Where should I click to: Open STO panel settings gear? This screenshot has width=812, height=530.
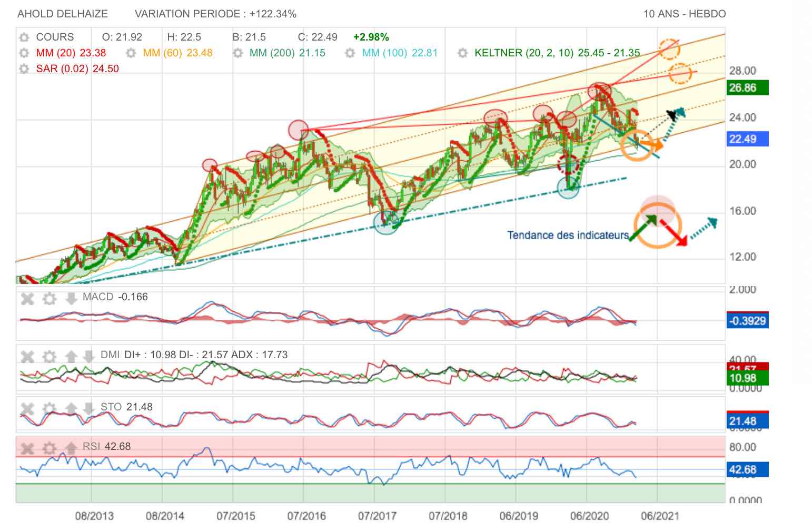[x=49, y=409]
